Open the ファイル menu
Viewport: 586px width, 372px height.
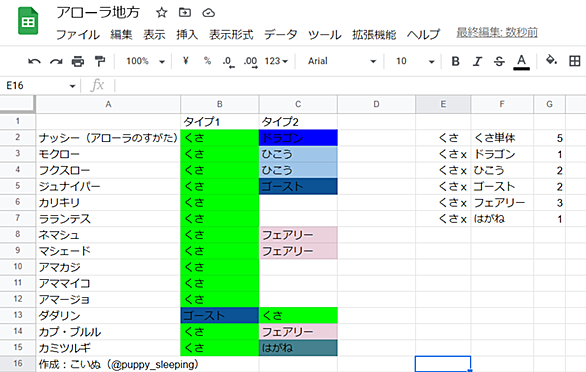(x=78, y=35)
